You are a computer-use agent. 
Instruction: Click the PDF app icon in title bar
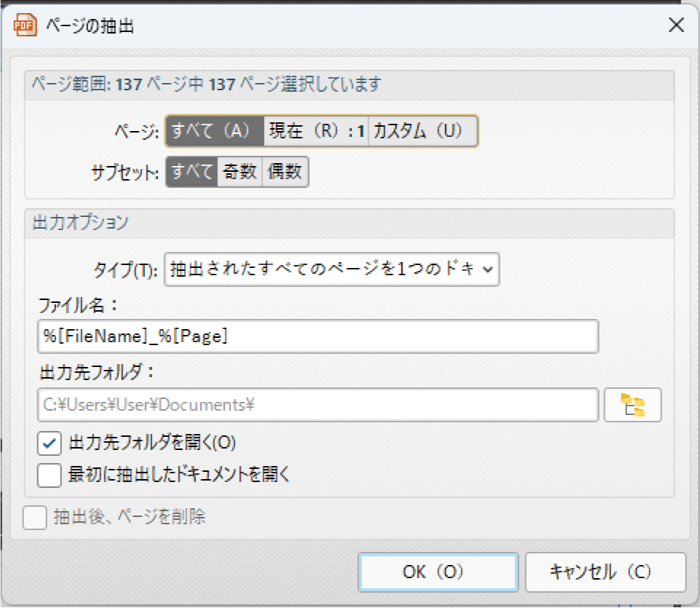click(25, 25)
